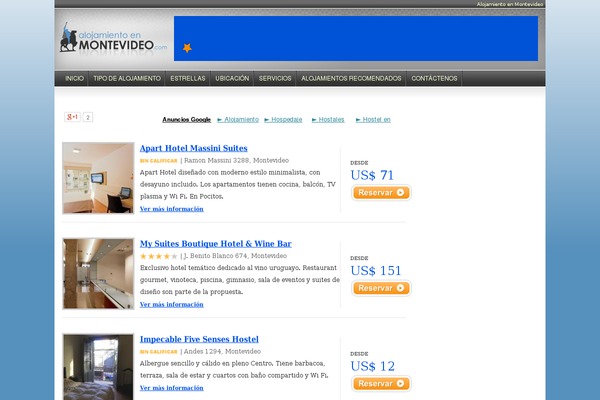This screenshot has width=600, height=400.
Task: Click the blue advertisement banner
Action: tap(356, 38)
